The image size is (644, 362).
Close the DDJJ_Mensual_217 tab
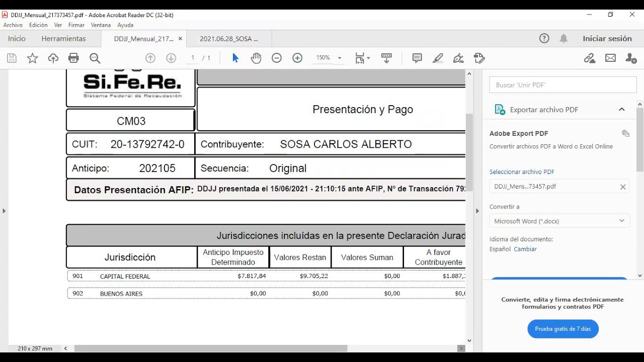(x=180, y=39)
